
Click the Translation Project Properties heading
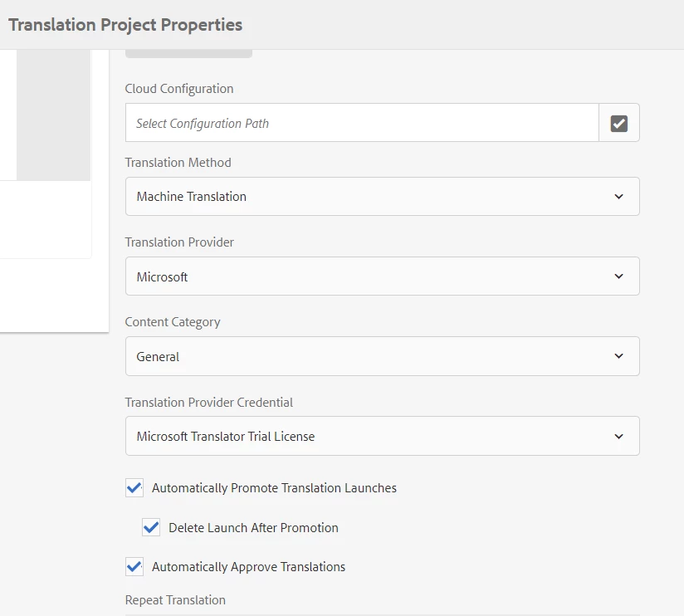pos(125,25)
